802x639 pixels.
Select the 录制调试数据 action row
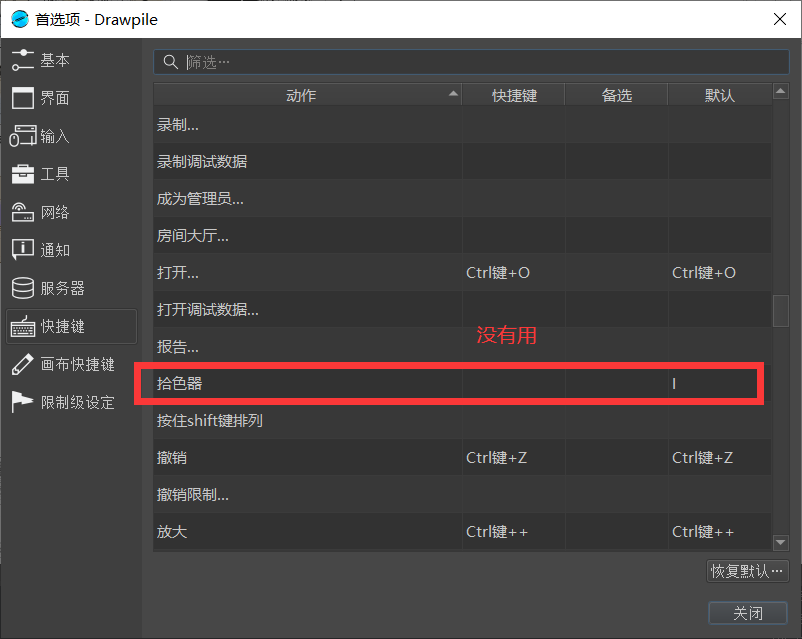click(462, 161)
